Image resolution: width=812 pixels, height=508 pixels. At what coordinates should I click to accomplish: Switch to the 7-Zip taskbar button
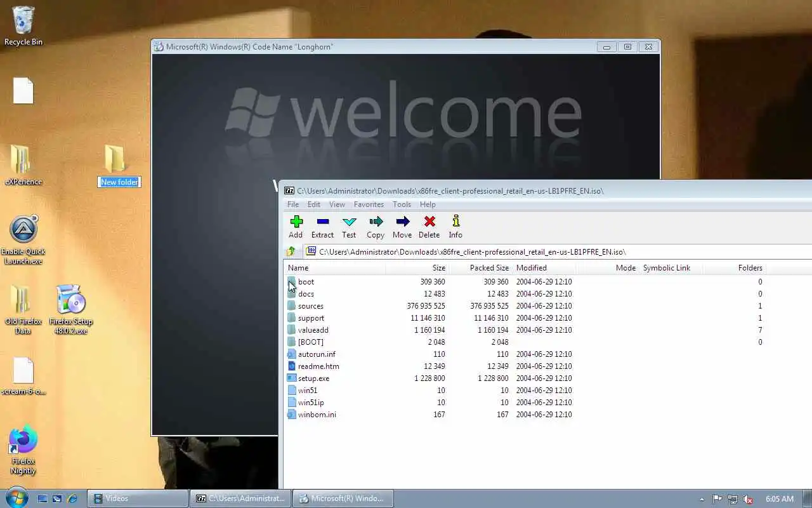(x=240, y=498)
